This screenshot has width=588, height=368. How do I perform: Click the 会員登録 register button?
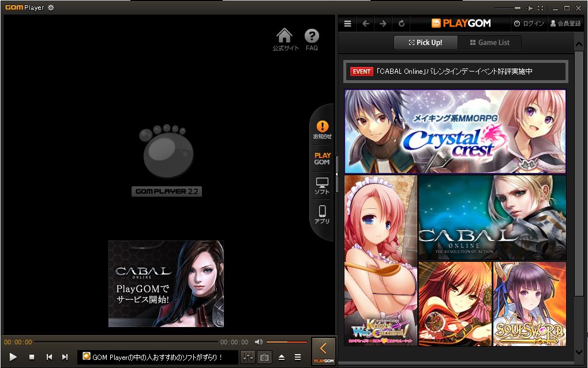[565, 23]
